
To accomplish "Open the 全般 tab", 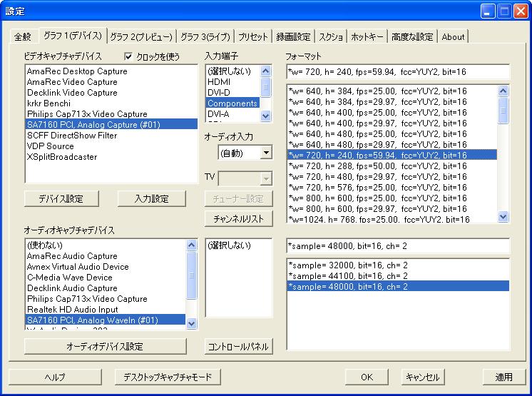I will pos(22,36).
